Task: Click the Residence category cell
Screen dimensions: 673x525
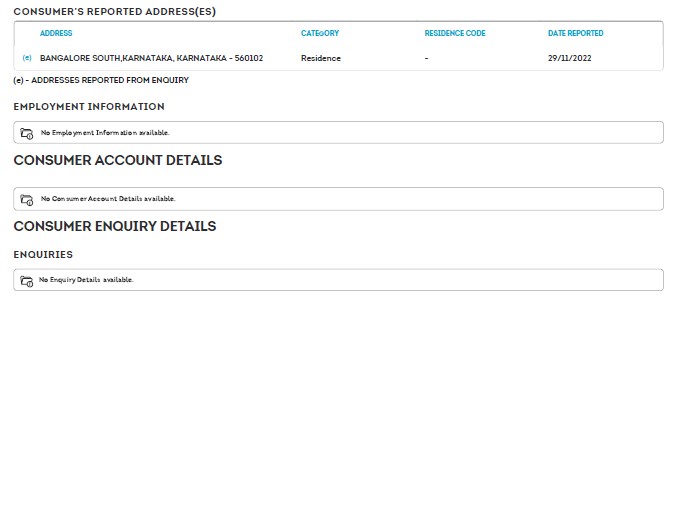Action: pos(321,58)
